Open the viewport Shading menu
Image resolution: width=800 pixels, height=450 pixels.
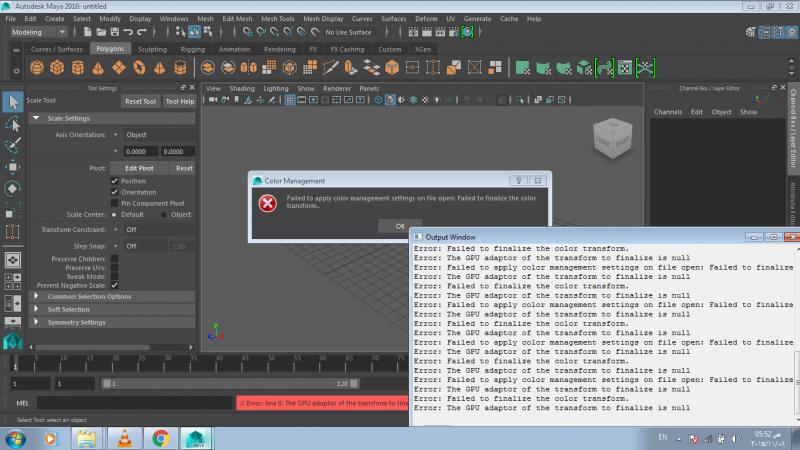[242, 88]
